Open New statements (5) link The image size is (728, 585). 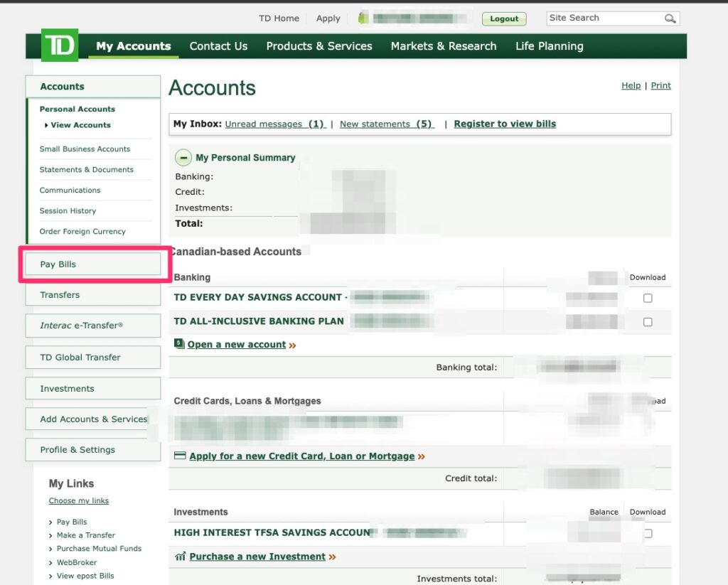point(387,124)
